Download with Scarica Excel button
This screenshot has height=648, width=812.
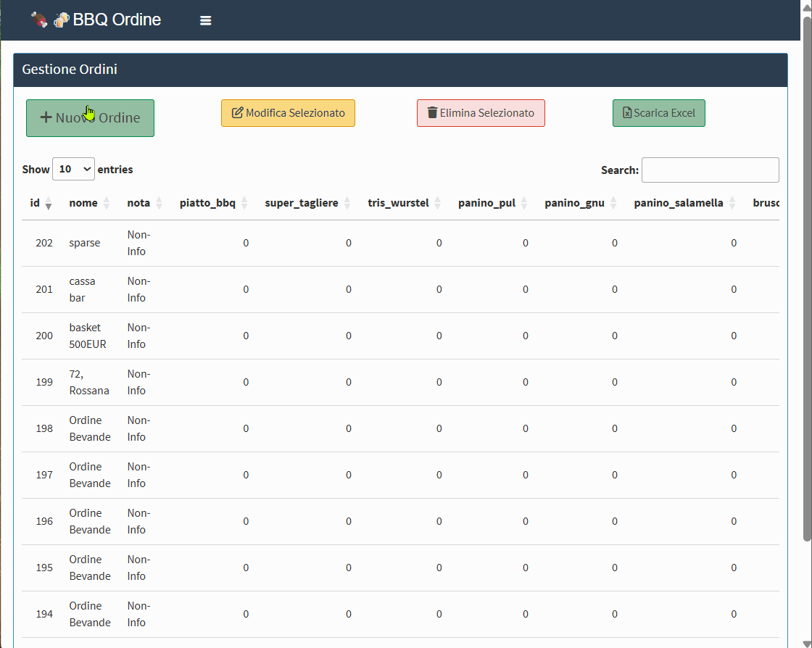[658, 113]
